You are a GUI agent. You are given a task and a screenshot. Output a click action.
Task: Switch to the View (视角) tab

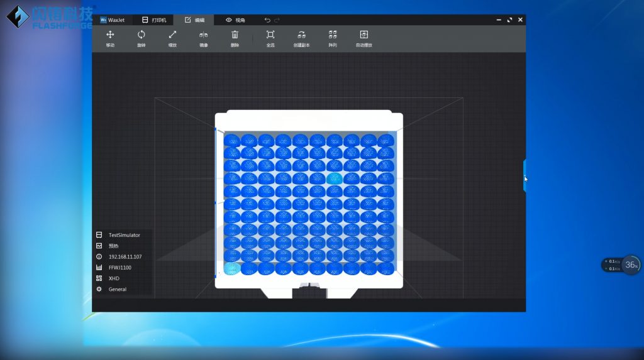click(235, 19)
